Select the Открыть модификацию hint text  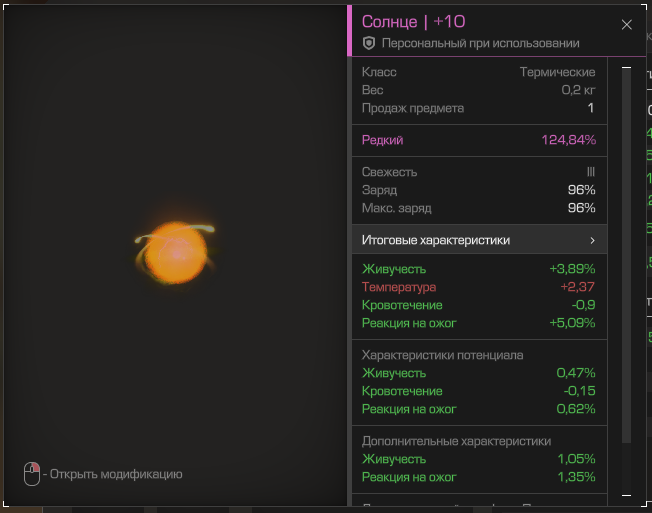(x=116, y=474)
